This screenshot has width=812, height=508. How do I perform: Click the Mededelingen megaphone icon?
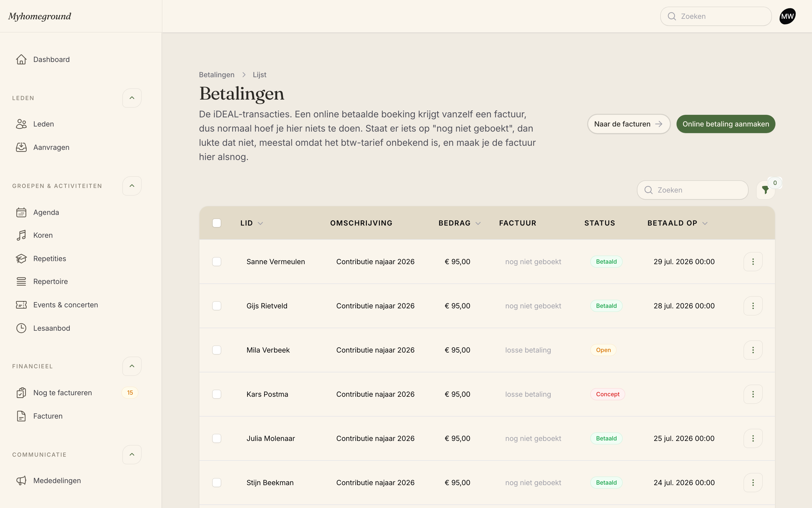21,481
